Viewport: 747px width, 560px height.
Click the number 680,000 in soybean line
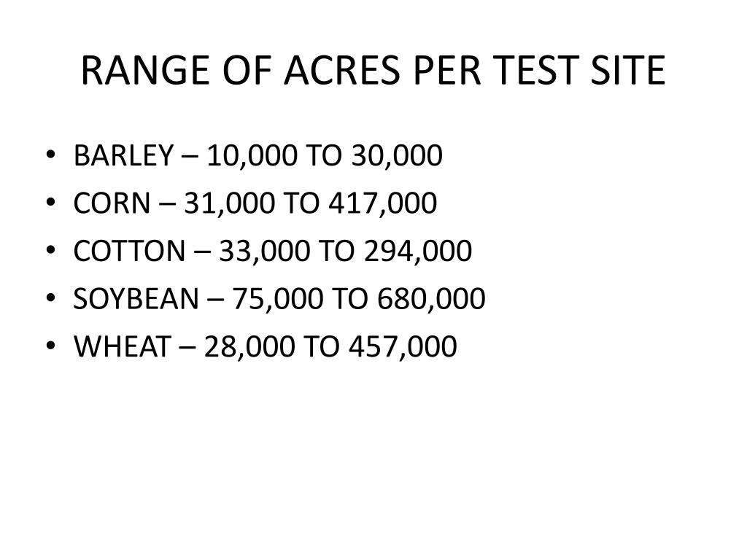[431, 300]
